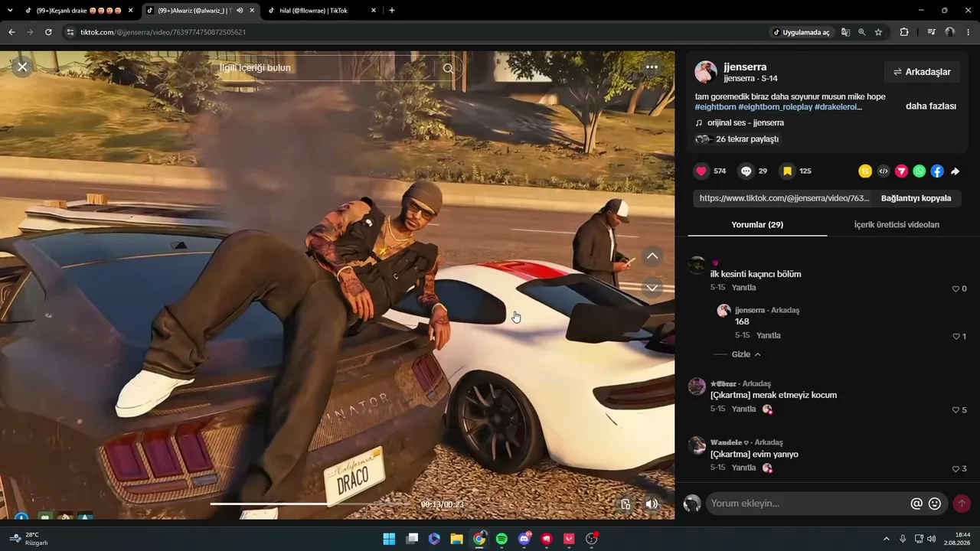Reload the page
Image resolution: width=980 pixels, height=551 pixels.
click(48, 32)
